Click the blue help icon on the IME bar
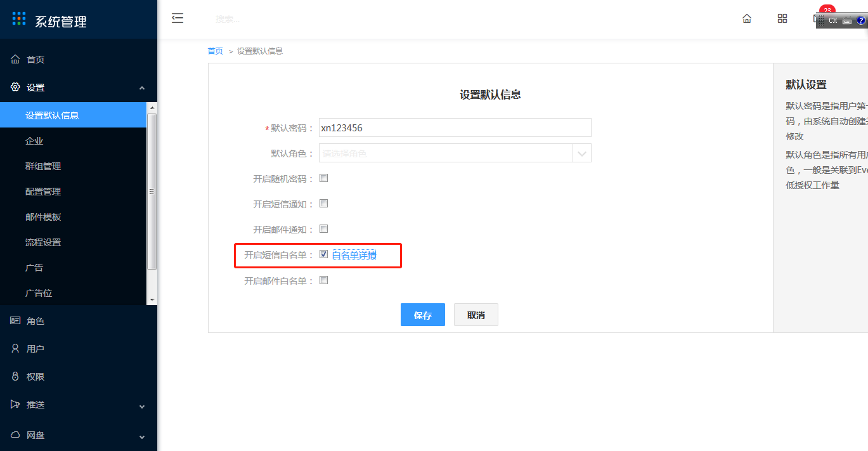This screenshot has height=451, width=868. click(861, 20)
